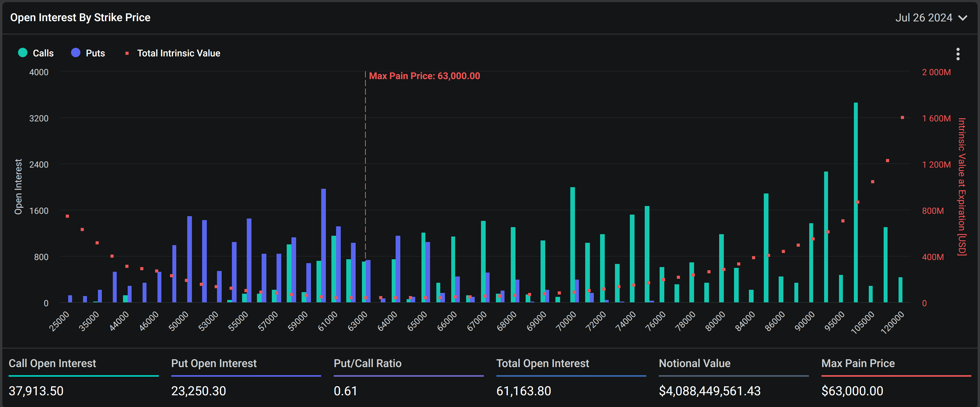Click the Total Open Interest figure

coord(524,391)
